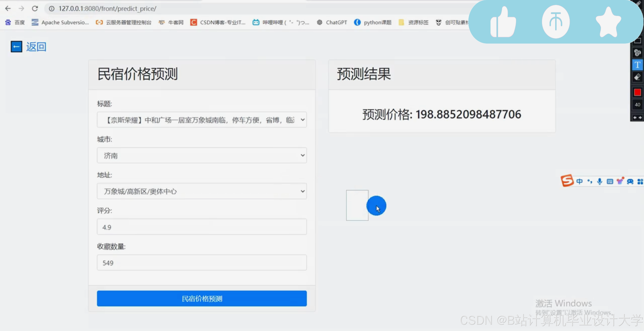Select the Text tool in annotation toolbar
Image resolution: width=644 pixels, height=331 pixels.
click(x=637, y=65)
